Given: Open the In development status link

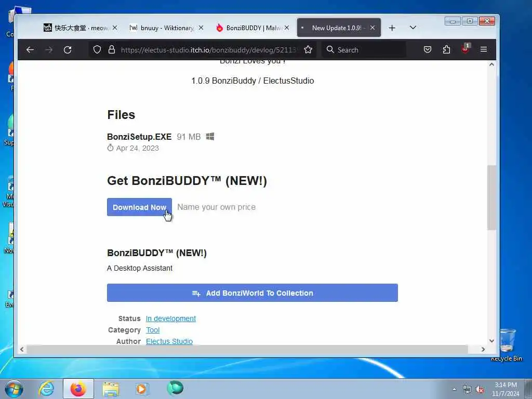Looking at the screenshot, I should [x=170, y=318].
